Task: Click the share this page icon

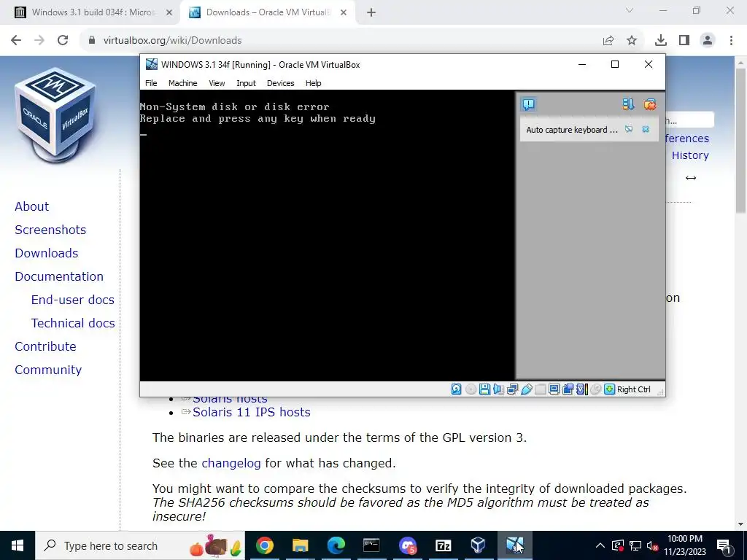Action: [x=608, y=41]
